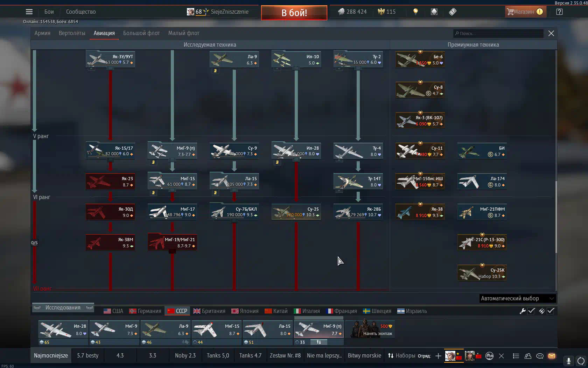Open the contacts list icon
Viewport: 588px width, 368px height.
coord(516,356)
